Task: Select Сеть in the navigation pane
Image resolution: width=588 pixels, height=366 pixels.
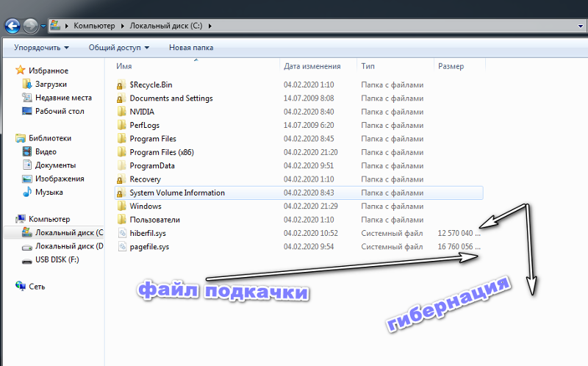Action: [37, 287]
